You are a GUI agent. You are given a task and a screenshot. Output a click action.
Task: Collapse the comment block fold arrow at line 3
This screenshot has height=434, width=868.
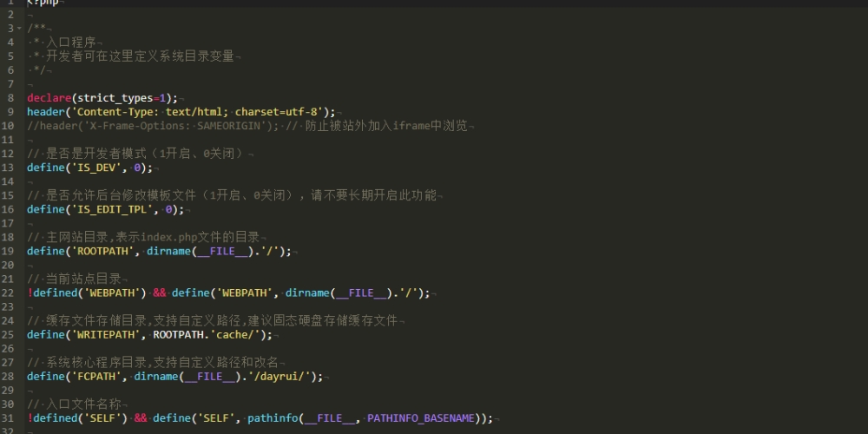pos(19,29)
